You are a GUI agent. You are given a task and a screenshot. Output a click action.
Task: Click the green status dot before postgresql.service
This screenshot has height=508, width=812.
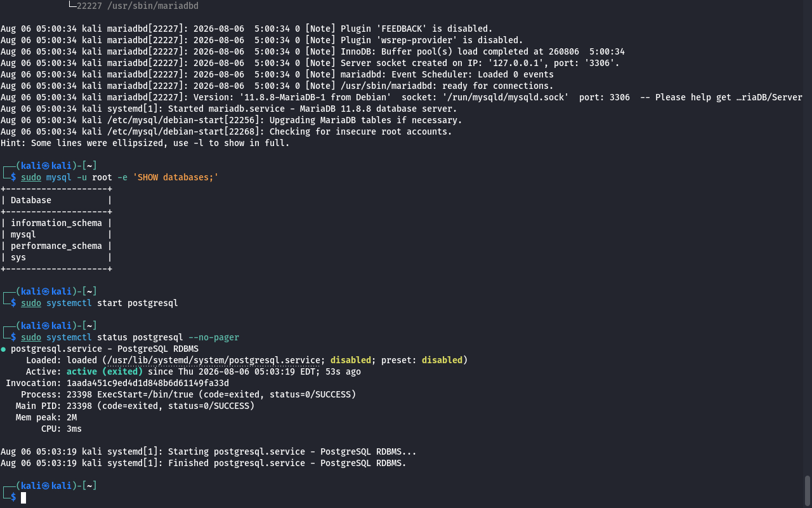click(x=3, y=349)
